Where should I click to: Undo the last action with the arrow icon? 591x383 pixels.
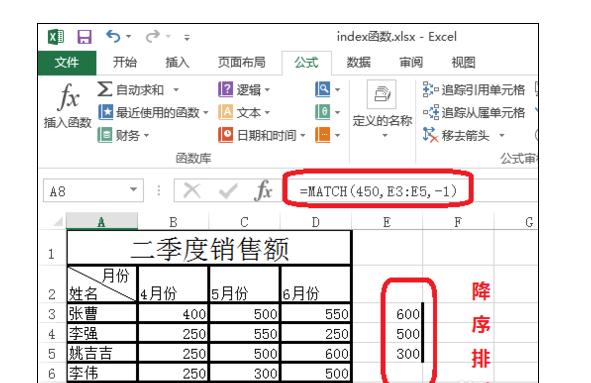113,37
